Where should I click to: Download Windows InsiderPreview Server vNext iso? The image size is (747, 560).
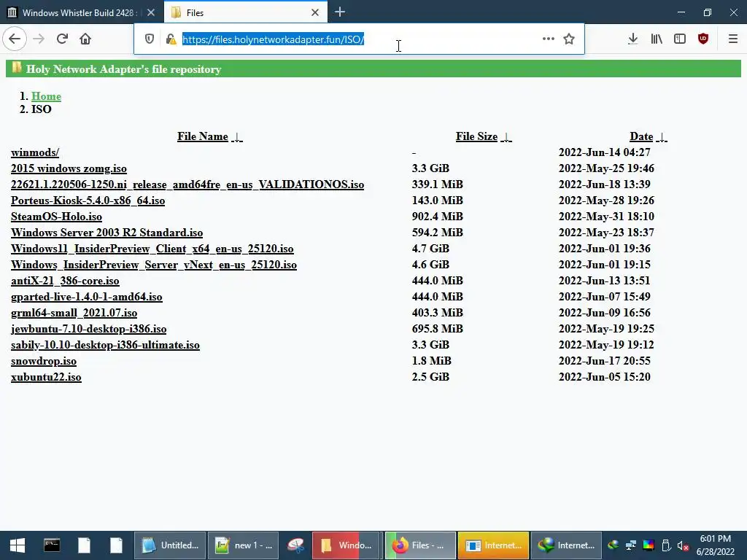coord(154,265)
